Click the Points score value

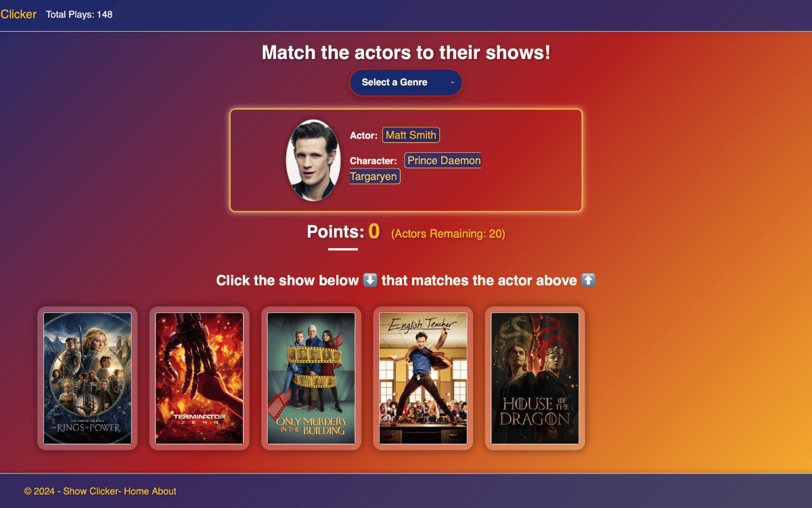tap(374, 232)
